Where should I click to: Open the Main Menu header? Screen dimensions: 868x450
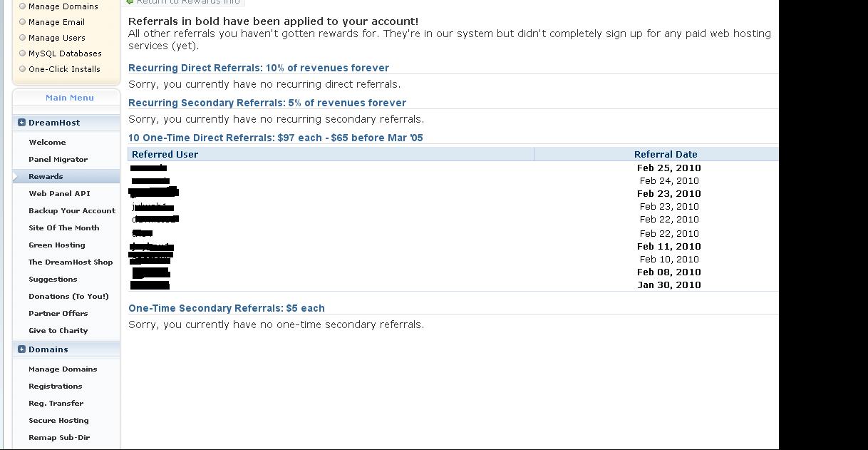click(x=69, y=98)
